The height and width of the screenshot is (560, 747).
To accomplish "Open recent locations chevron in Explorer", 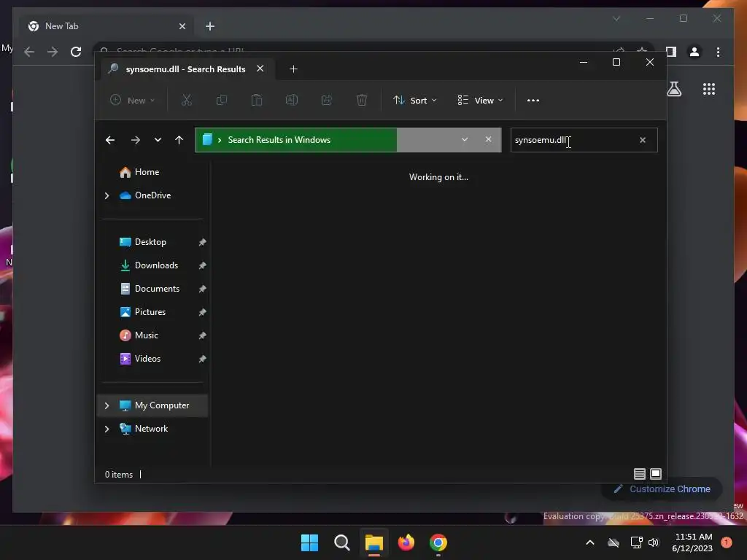I will coord(158,140).
